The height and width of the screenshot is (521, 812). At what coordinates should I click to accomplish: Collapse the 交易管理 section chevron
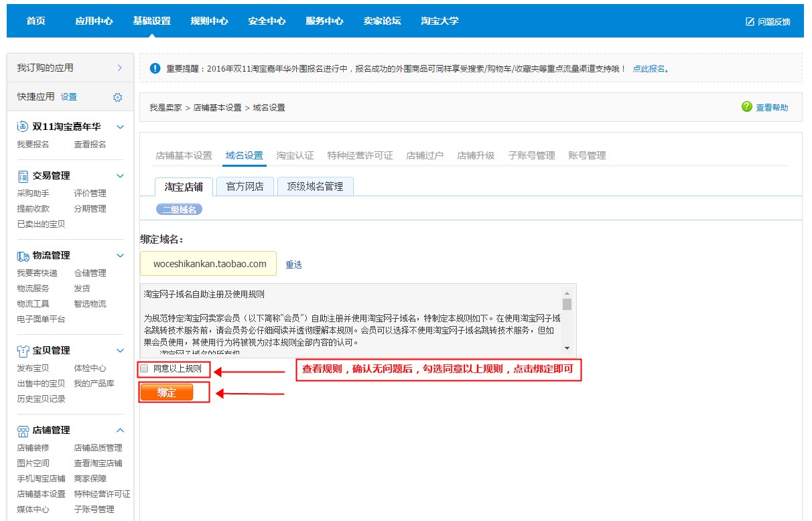120,175
